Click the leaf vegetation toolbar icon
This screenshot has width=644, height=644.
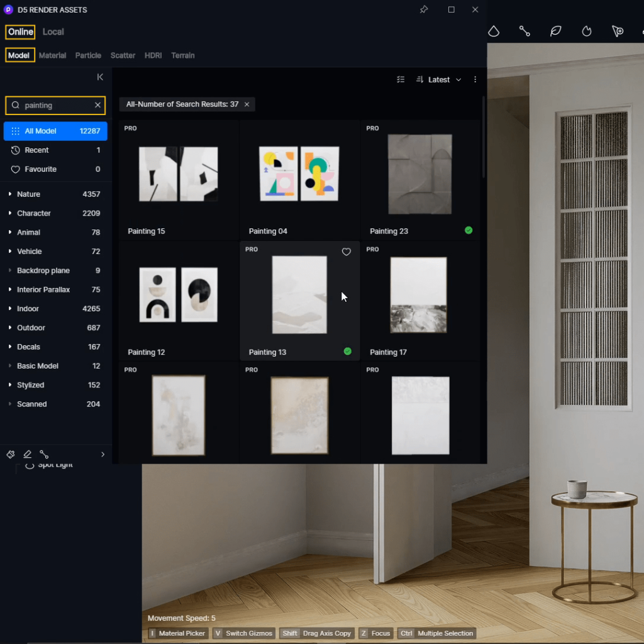555,31
